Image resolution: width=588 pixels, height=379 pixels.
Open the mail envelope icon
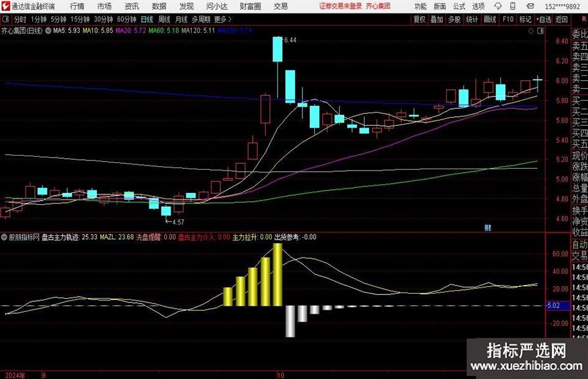point(530,6)
